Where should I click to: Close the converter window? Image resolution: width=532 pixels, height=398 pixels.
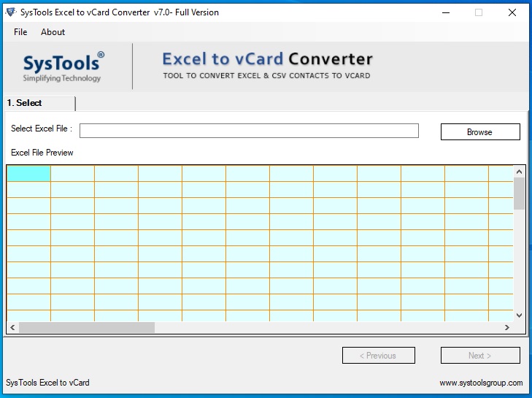(x=512, y=12)
